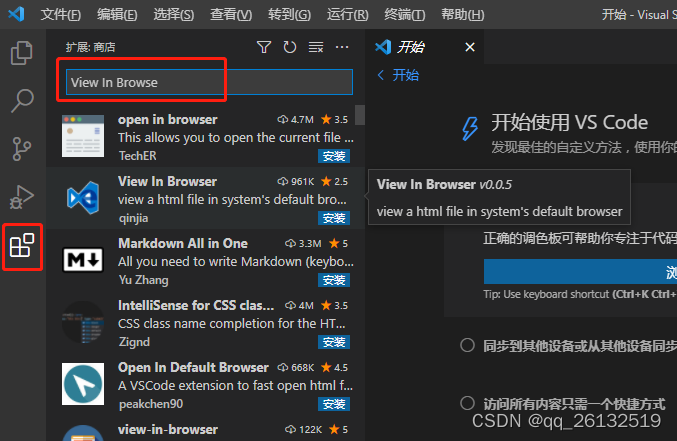The image size is (677, 441).
Task: Click the 扩展: 商店 panel header
Action: coord(90,47)
